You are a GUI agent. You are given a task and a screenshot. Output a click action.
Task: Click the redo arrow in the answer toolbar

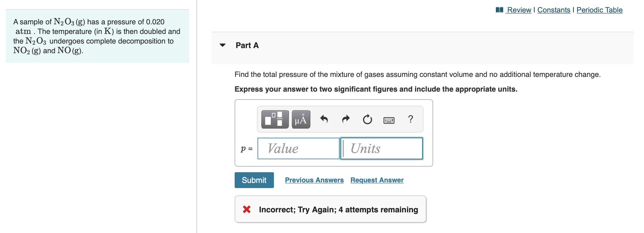[345, 119]
